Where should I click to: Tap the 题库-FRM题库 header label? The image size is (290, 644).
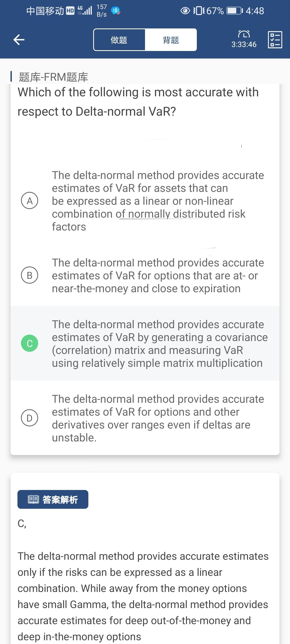pyautogui.click(x=53, y=77)
